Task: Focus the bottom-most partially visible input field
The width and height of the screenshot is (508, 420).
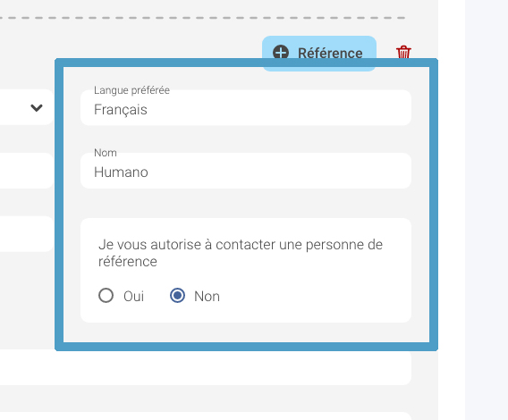Action: tap(206, 416)
